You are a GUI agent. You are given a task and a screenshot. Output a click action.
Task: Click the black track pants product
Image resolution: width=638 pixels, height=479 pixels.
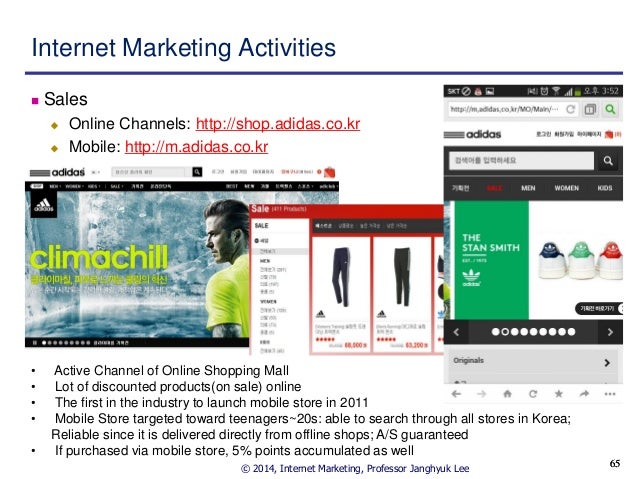click(x=402, y=277)
